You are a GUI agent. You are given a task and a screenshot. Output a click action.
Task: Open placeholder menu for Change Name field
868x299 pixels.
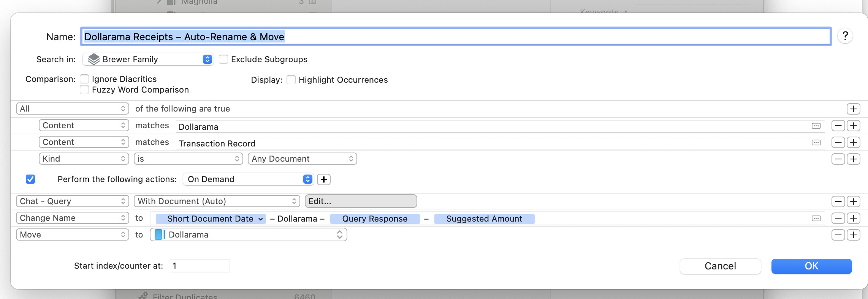point(816,219)
